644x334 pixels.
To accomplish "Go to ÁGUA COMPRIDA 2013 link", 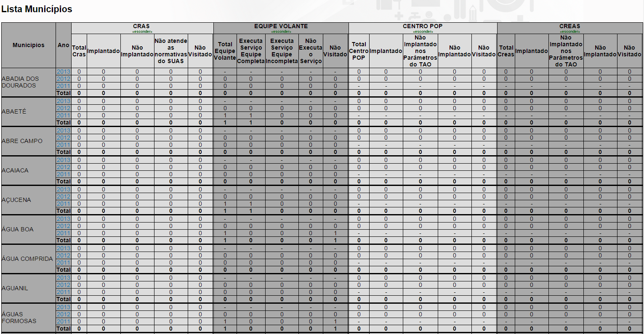I will [64, 249].
